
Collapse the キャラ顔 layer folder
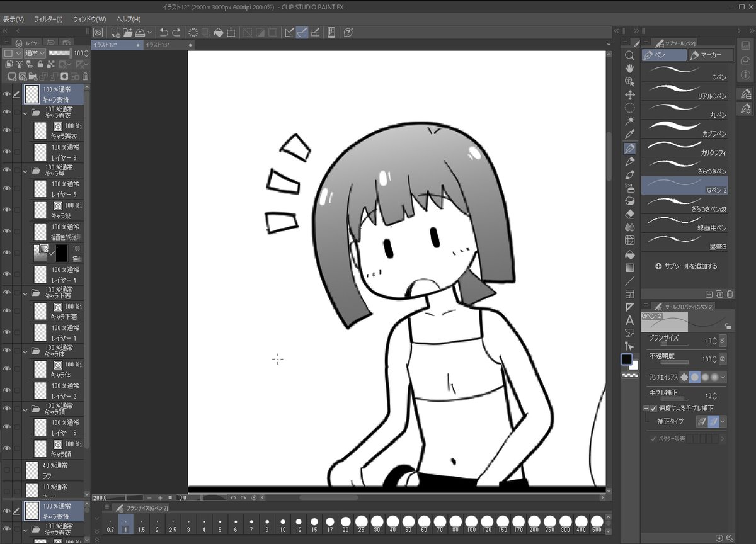[25, 410]
